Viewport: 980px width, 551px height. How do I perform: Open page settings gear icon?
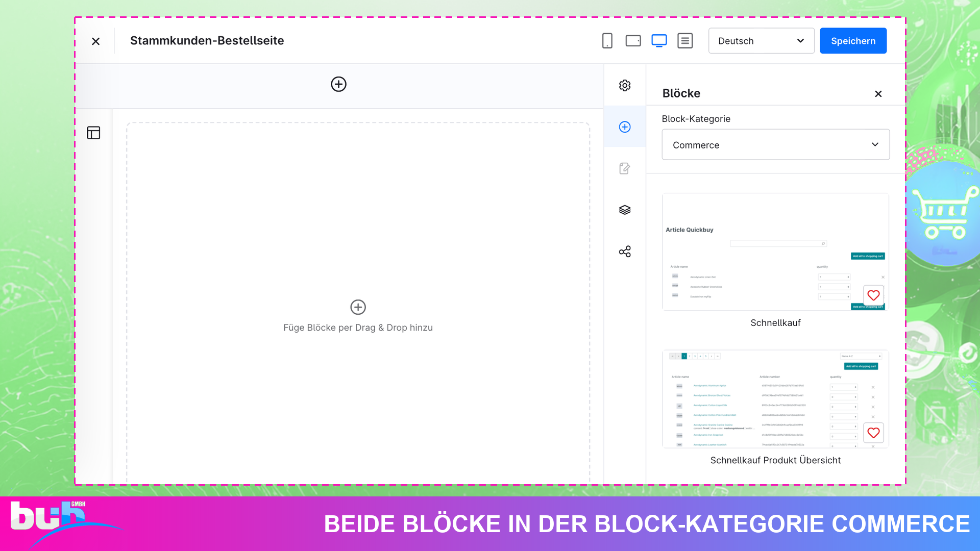coord(625,85)
